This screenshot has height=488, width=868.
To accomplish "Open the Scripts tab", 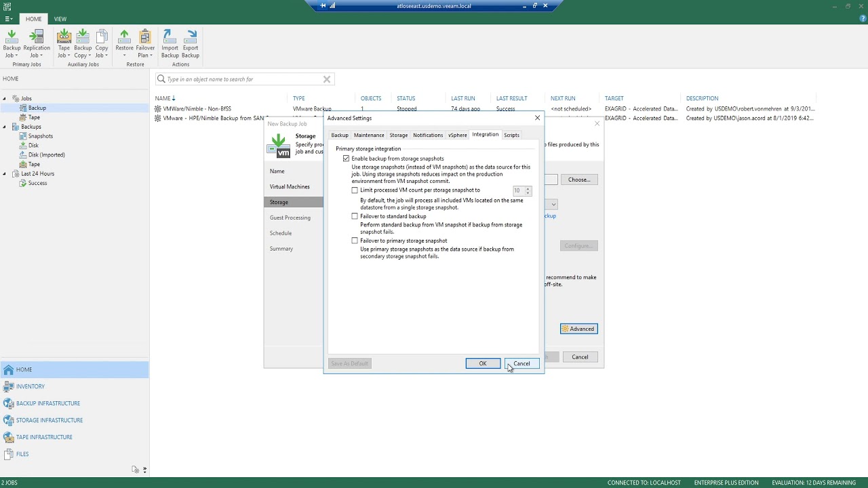I will [511, 135].
